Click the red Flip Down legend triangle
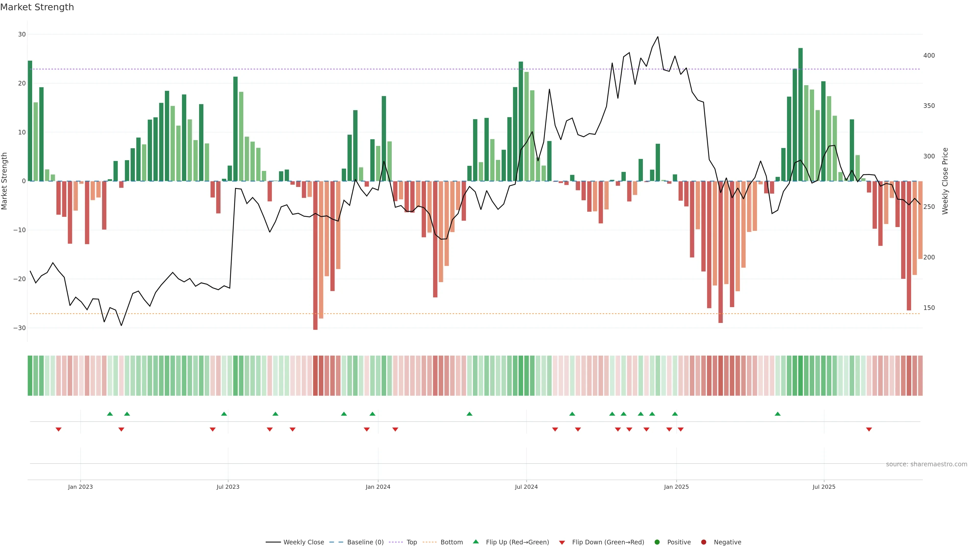 coord(562,543)
